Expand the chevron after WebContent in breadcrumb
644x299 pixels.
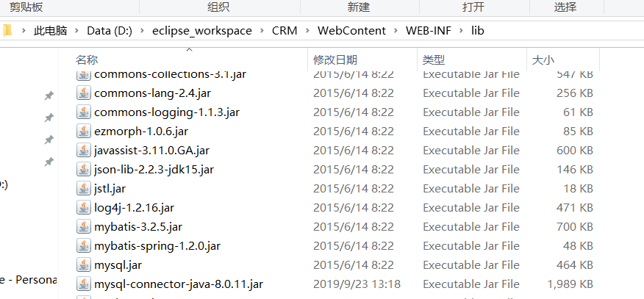tap(396, 31)
